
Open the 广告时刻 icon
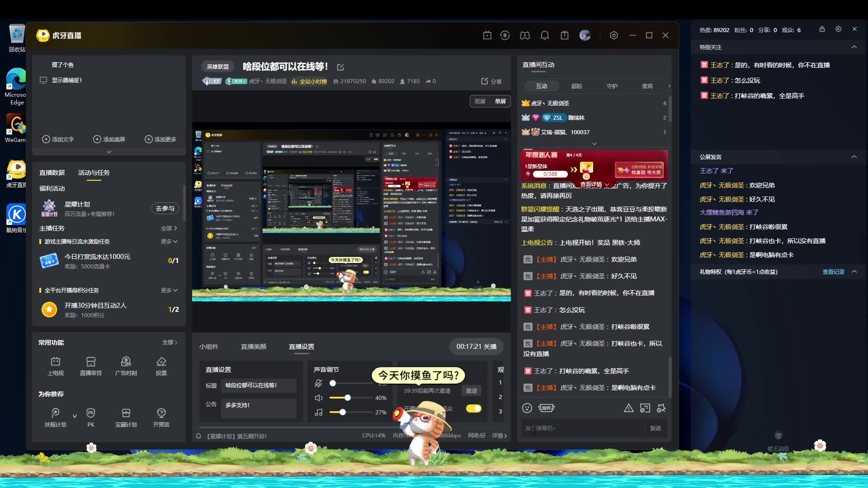(126, 362)
